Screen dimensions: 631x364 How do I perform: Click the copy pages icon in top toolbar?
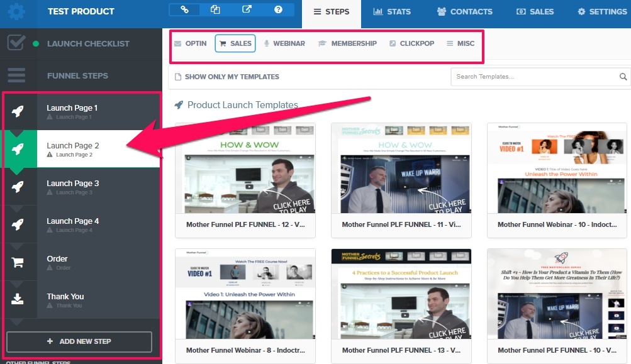click(x=215, y=9)
